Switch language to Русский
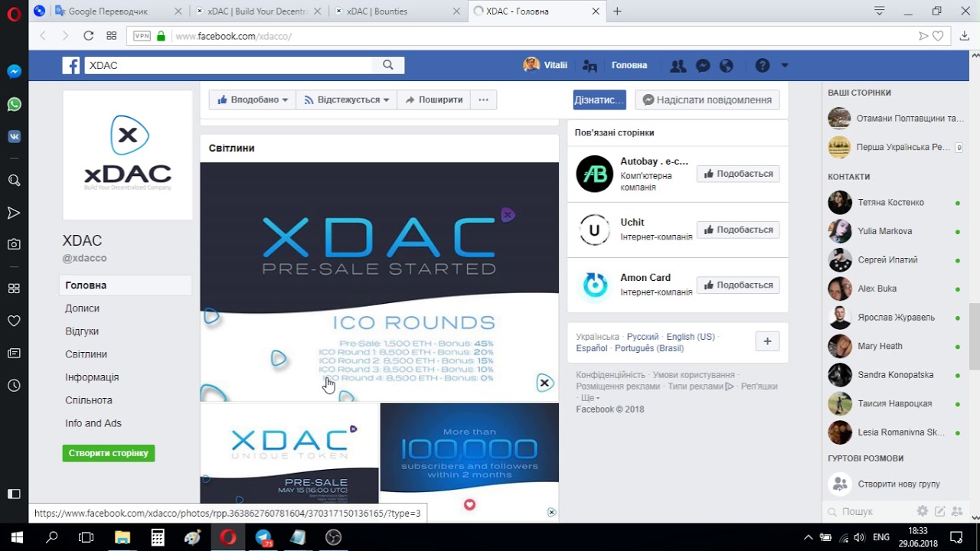980x551 pixels. tap(642, 337)
